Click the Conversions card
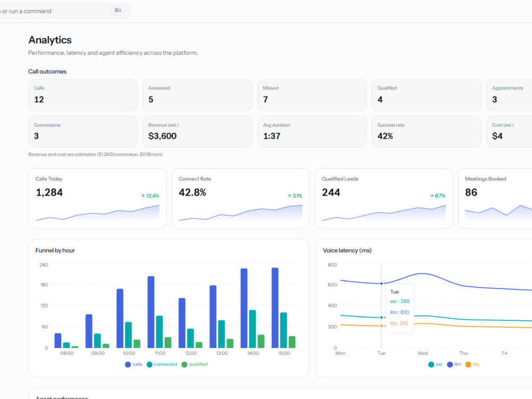Screen dimensions: 532x399 click(83, 131)
